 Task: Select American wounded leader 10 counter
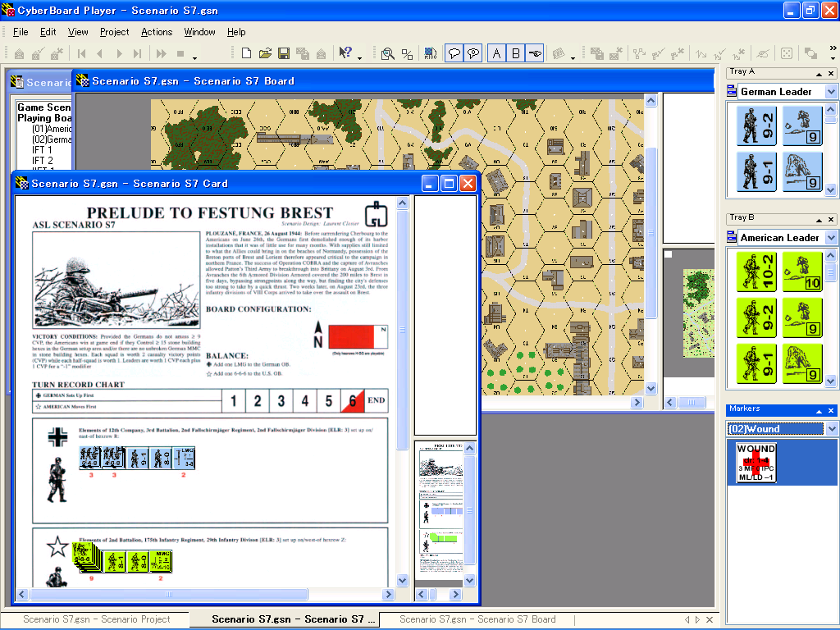(x=802, y=272)
